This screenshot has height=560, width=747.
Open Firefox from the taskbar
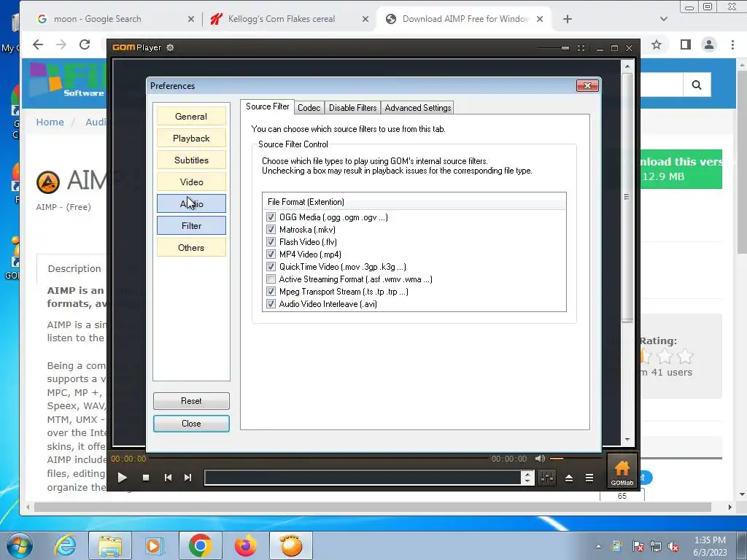pyautogui.click(x=246, y=545)
